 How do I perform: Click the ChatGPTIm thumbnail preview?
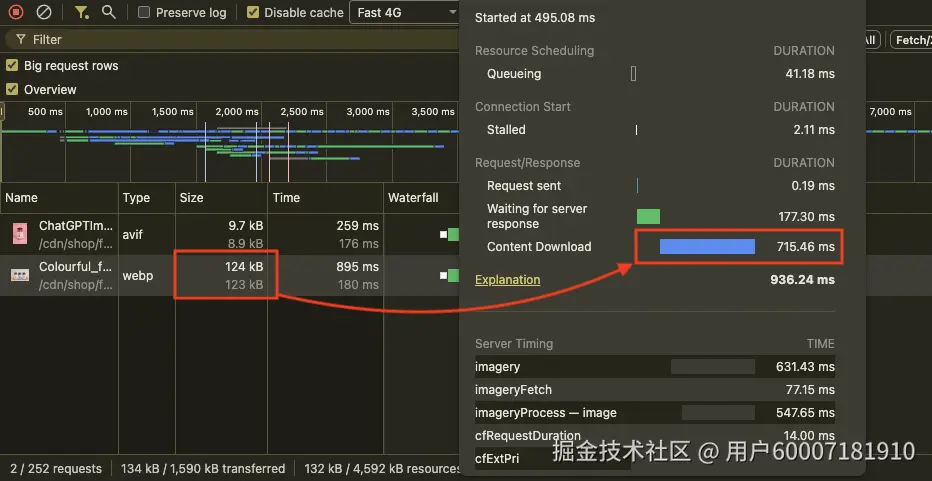20,234
